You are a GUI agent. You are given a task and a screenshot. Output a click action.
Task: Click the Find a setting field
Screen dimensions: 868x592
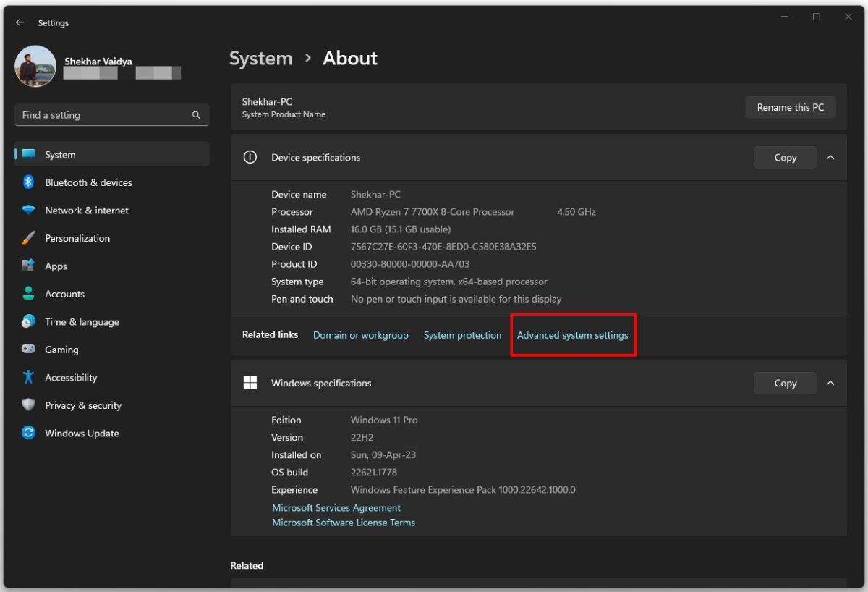tap(109, 114)
